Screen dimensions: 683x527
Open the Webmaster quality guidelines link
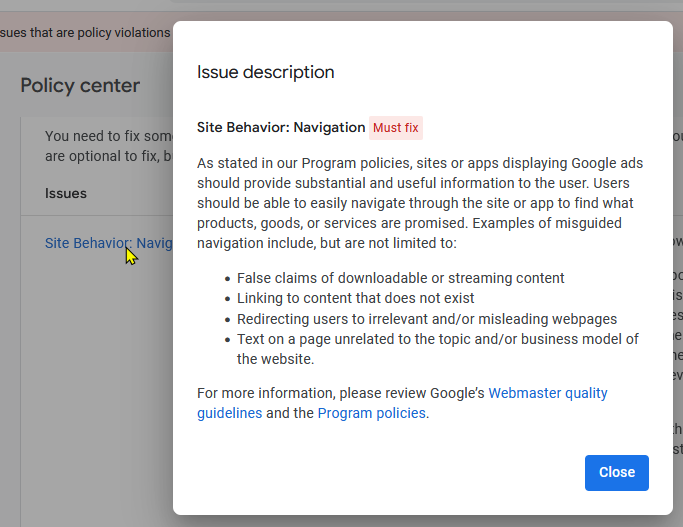click(548, 393)
